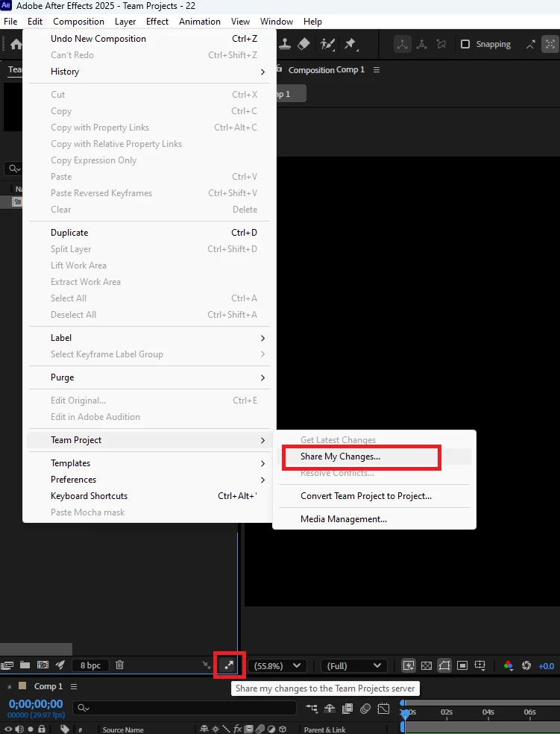Viewport: 560px width, 734px height.
Task: Click the Project panel search icon
Action: pos(14,169)
